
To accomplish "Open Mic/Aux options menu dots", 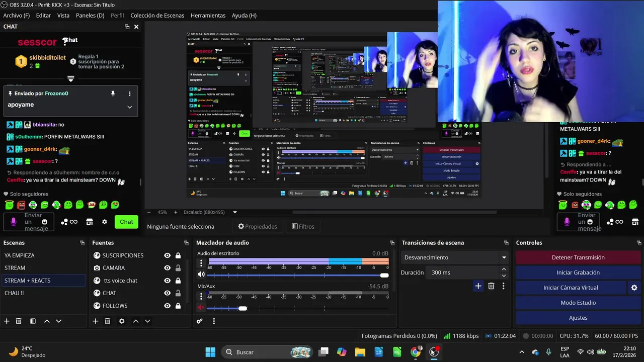I will pyautogui.click(x=201, y=296).
